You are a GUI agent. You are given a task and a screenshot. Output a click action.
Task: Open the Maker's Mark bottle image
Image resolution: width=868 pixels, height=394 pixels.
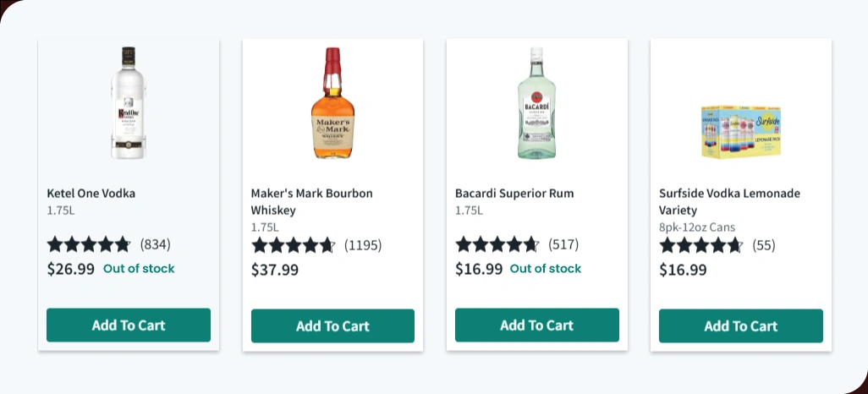pyautogui.click(x=332, y=103)
